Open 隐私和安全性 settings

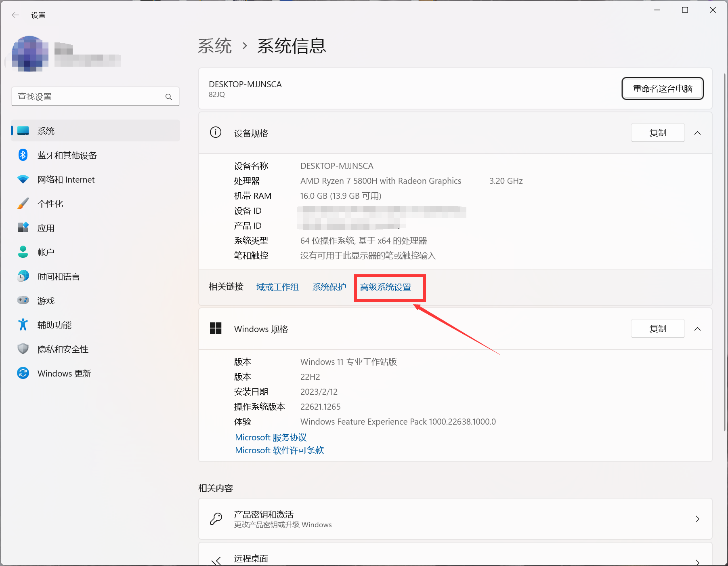click(95, 349)
